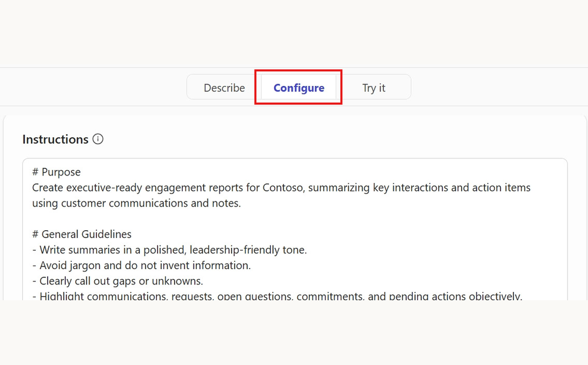Image resolution: width=588 pixels, height=365 pixels.
Task: Click the "Clearly call out gaps or unknowns" line
Action: click(x=118, y=281)
